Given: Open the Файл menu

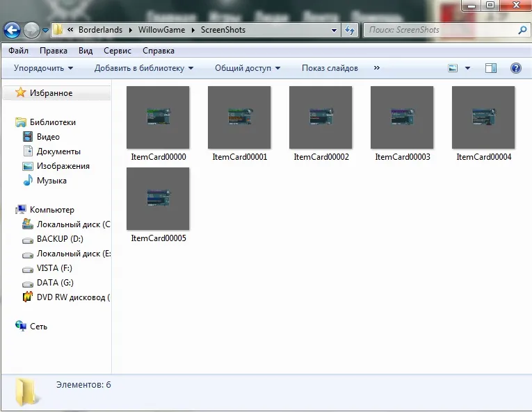Looking at the screenshot, I should click(x=19, y=51).
